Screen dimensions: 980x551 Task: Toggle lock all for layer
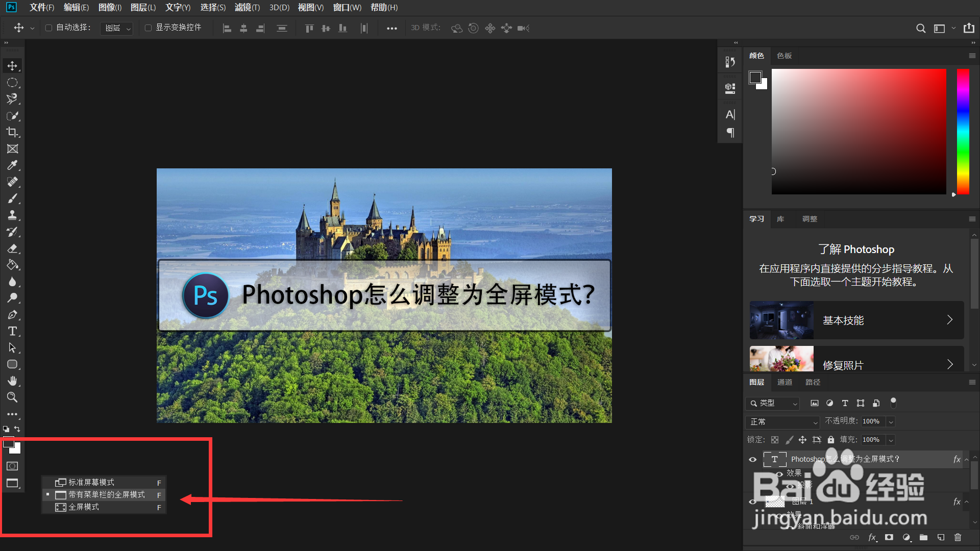click(831, 440)
